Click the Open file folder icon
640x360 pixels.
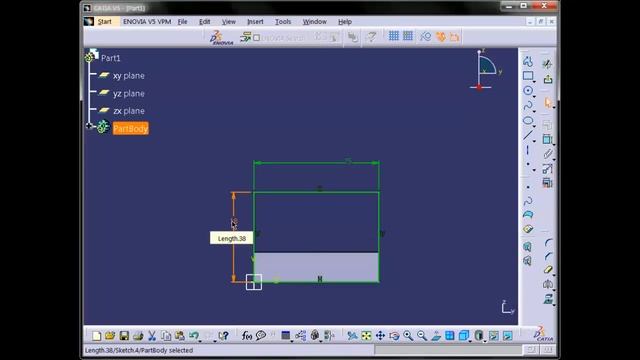[x=110, y=336]
